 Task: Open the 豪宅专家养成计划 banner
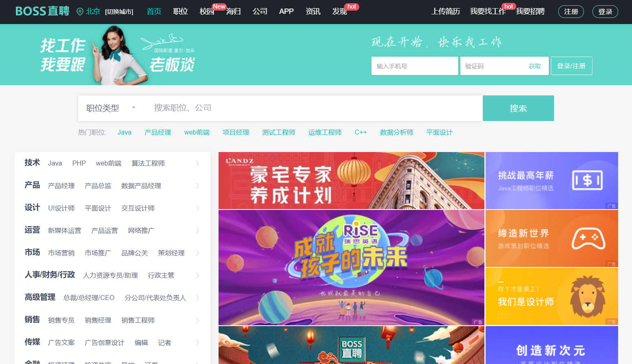coord(351,181)
